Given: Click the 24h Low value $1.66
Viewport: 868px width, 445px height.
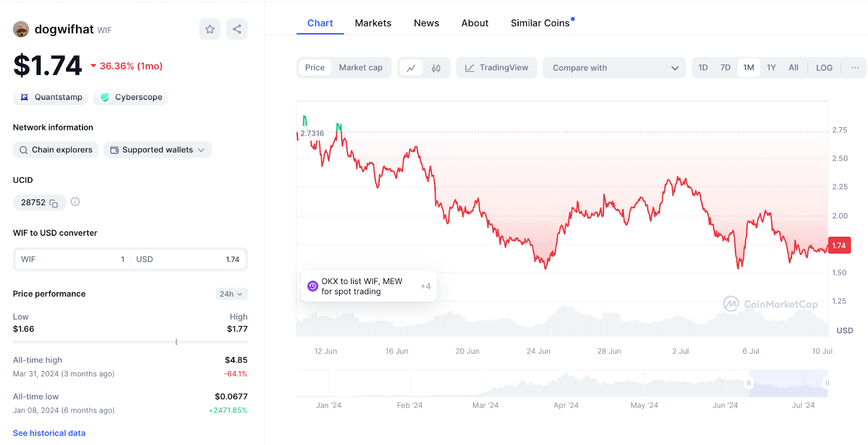Looking at the screenshot, I should (23, 329).
